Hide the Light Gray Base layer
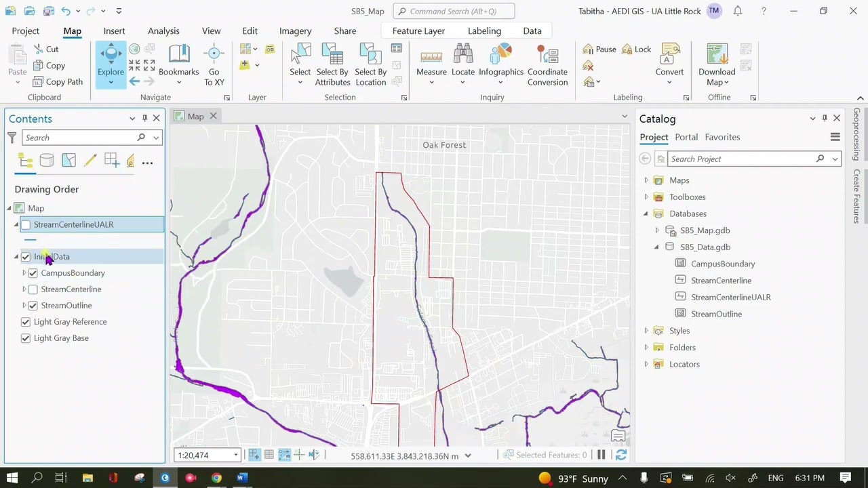The image size is (868, 488). coord(26,338)
